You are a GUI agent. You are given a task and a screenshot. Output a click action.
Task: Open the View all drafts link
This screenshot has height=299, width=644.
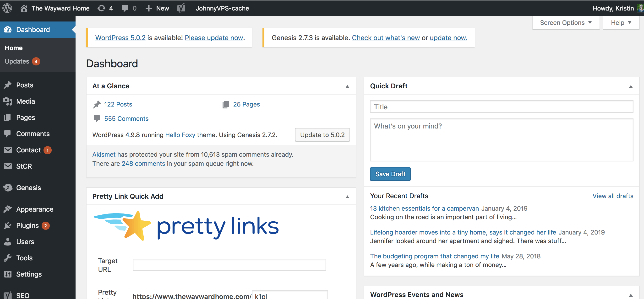612,196
